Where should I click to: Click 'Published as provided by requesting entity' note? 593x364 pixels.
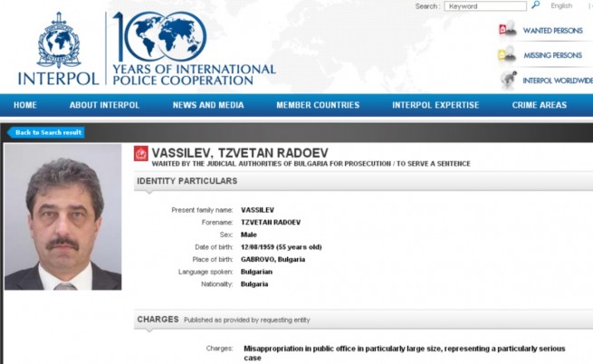coord(247,321)
